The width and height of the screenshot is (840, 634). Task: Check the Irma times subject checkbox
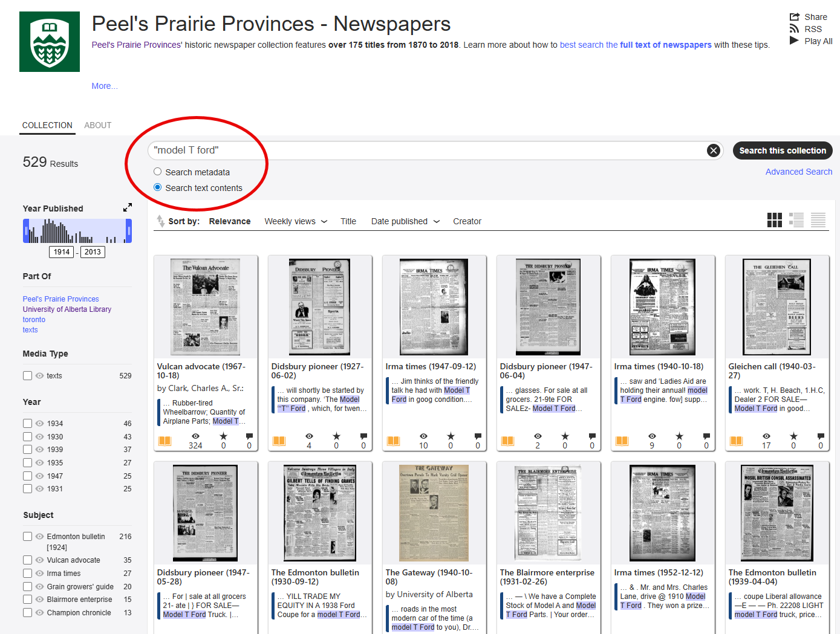click(x=27, y=573)
